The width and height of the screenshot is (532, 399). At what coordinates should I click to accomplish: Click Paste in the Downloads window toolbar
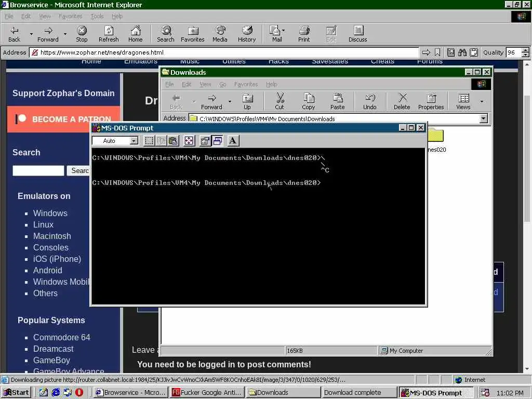pos(337,102)
